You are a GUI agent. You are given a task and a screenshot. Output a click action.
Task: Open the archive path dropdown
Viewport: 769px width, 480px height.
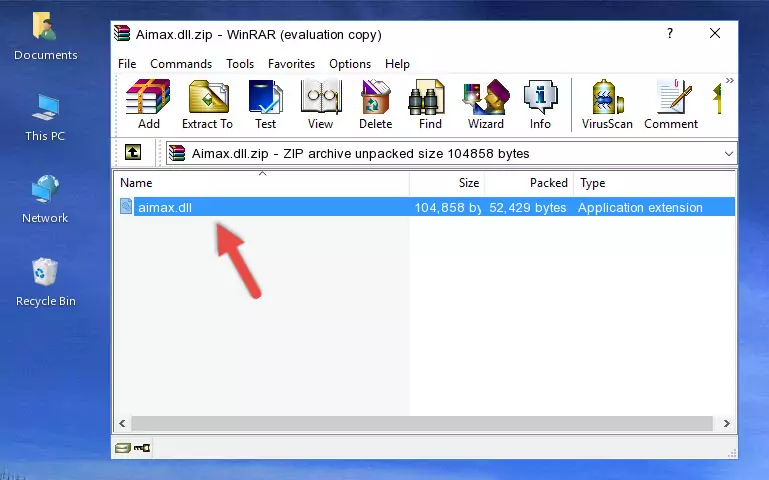729,154
